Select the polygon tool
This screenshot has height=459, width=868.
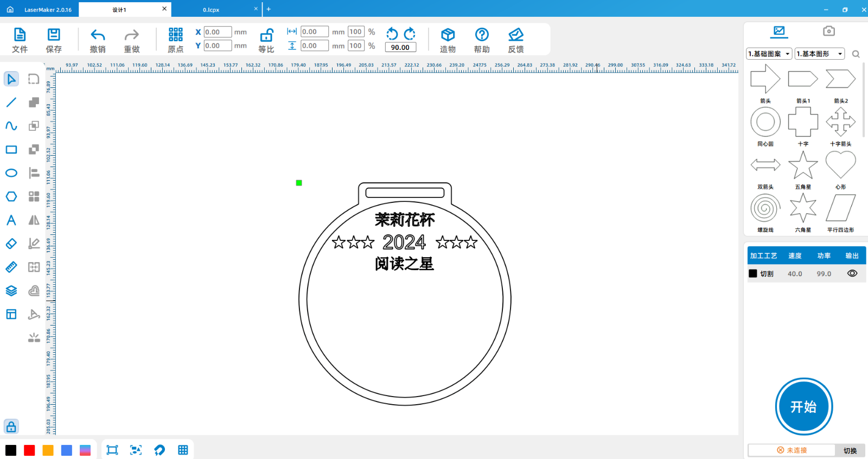[x=11, y=196]
